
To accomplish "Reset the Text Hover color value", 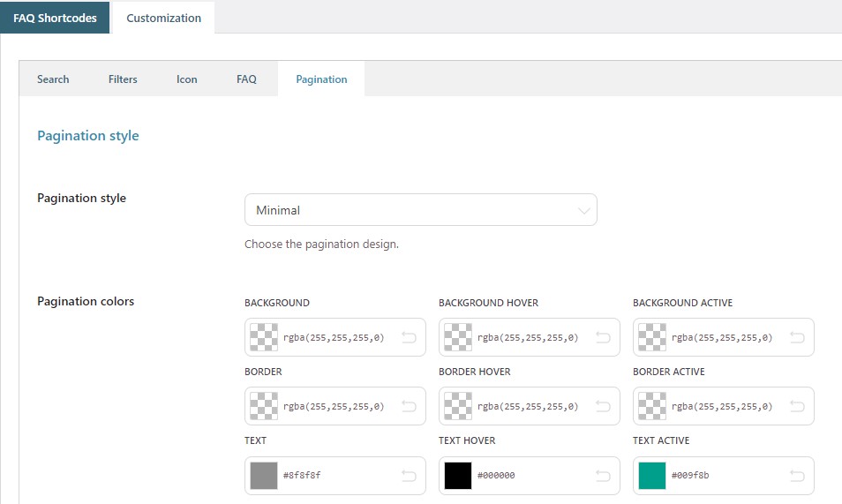I will [603, 476].
